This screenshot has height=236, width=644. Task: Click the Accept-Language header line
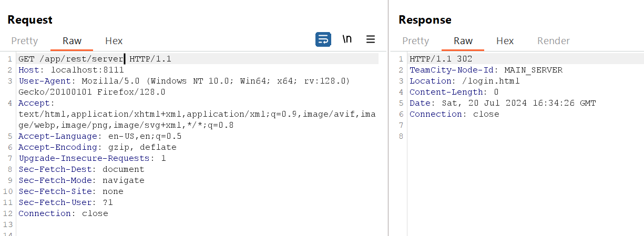100,136
